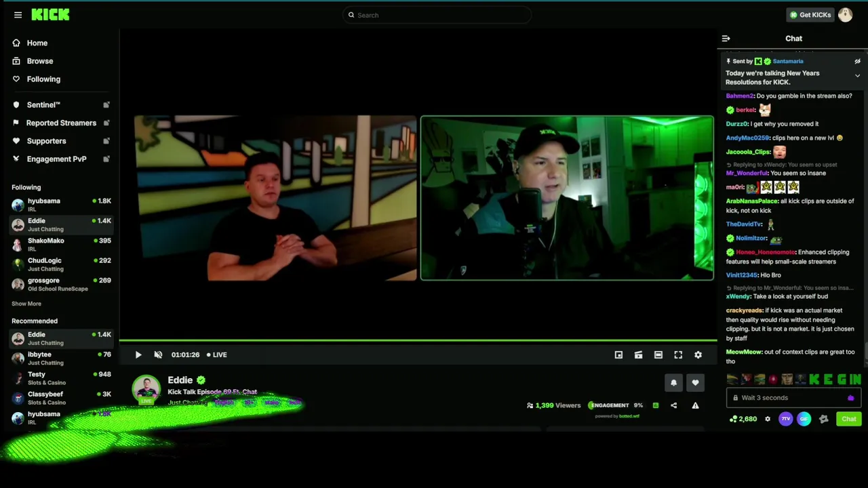Open Classybeef channel in Recommended list
The width and height of the screenshot is (868, 488).
tap(61, 398)
